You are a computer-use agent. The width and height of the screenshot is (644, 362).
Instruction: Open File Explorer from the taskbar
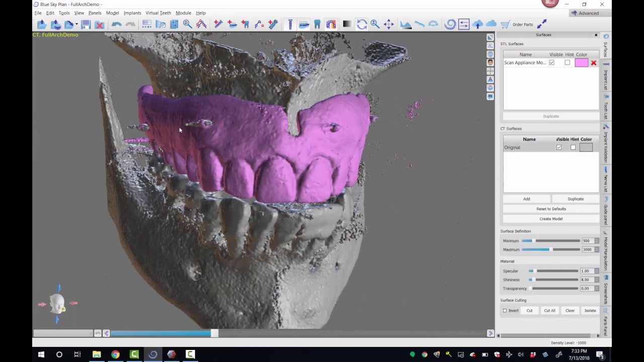coord(97,354)
